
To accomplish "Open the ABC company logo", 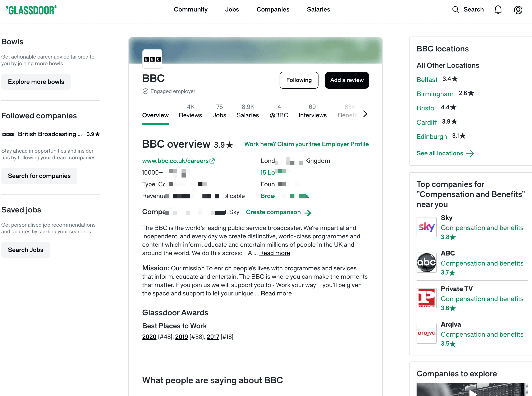I will 426,262.
